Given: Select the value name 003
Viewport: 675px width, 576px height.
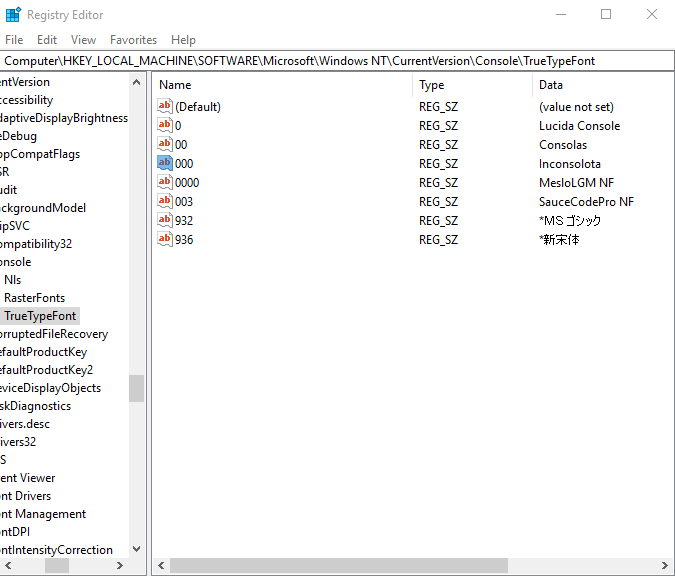Looking at the screenshot, I should [184, 201].
